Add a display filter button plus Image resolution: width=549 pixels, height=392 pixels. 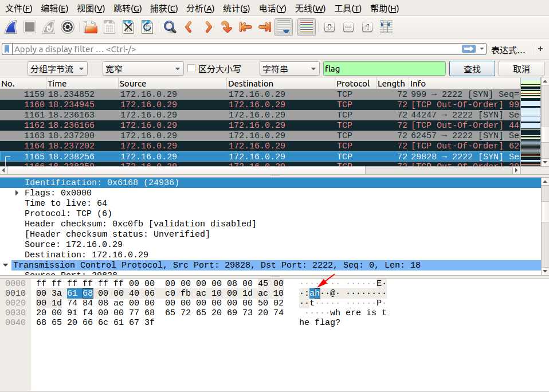540,49
